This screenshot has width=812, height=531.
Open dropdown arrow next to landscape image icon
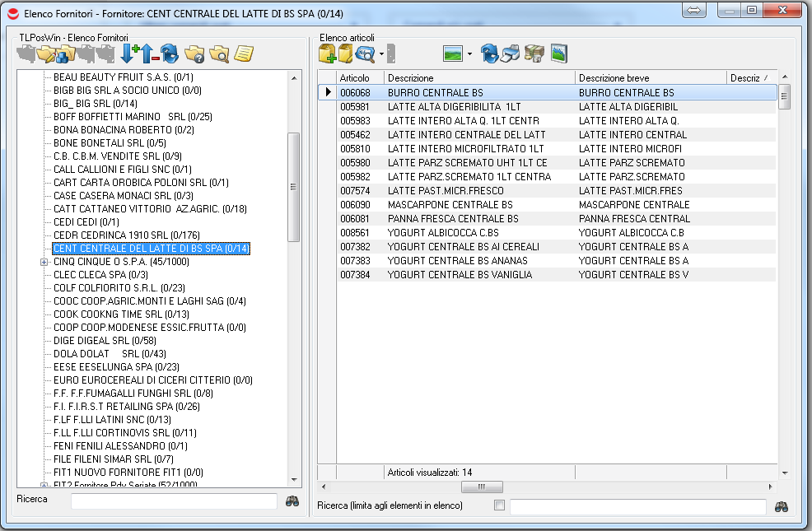[x=469, y=54]
